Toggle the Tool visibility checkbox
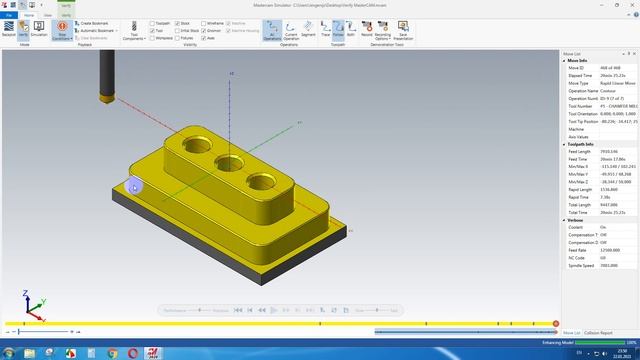The image size is (640, 360). pyautogui.click(x=152, y=31)
